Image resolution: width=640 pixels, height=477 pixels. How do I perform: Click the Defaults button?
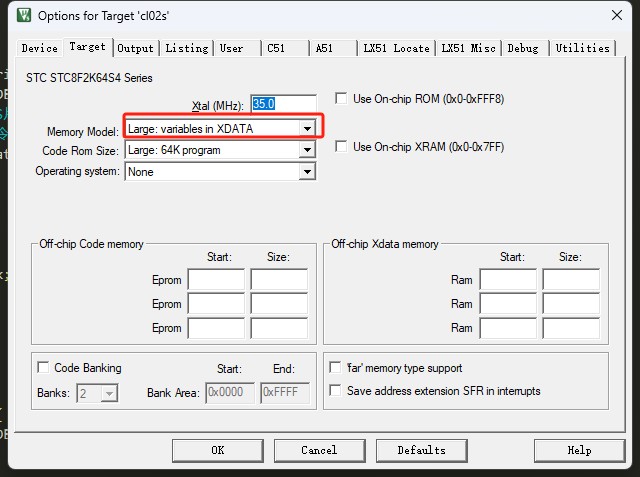click(421, 450)
